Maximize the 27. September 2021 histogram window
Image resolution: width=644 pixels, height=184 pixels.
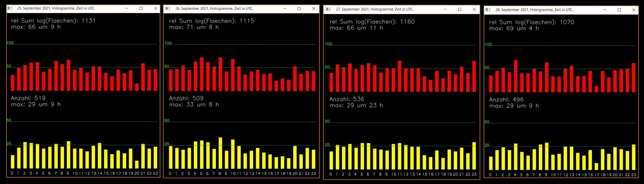point(460,9)
